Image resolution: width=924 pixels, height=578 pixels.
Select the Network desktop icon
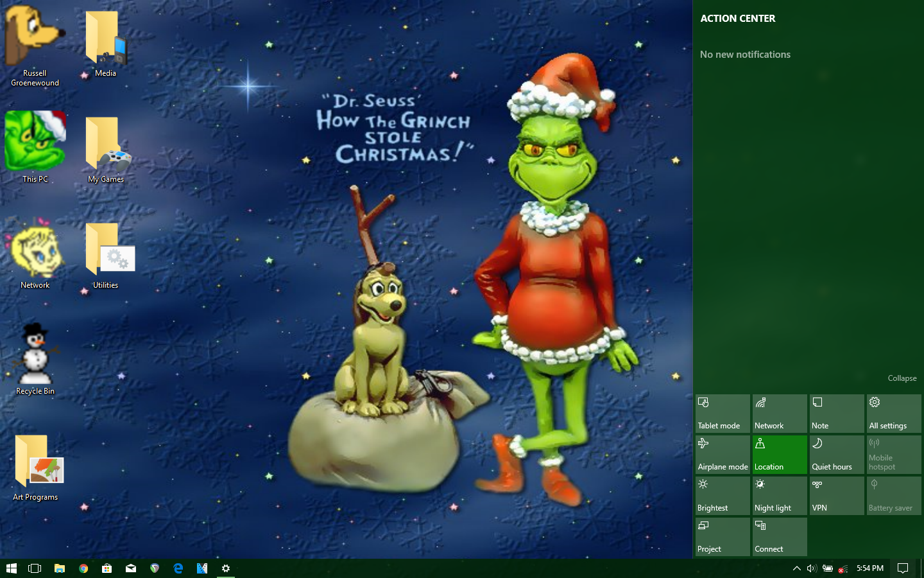point(35,254)
